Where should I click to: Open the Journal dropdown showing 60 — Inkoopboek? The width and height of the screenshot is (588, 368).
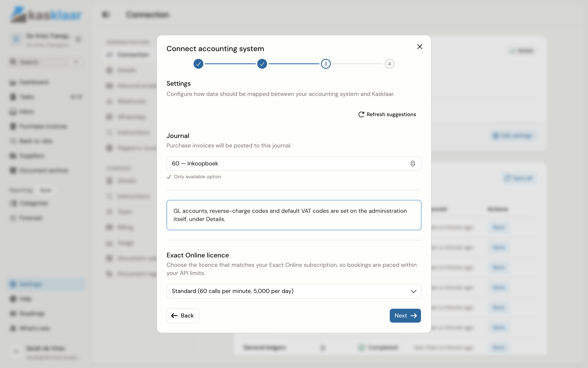(294, 164)
